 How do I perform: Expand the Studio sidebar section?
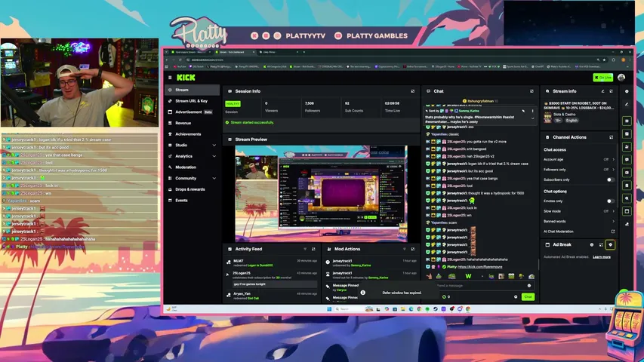coord(214,146)
